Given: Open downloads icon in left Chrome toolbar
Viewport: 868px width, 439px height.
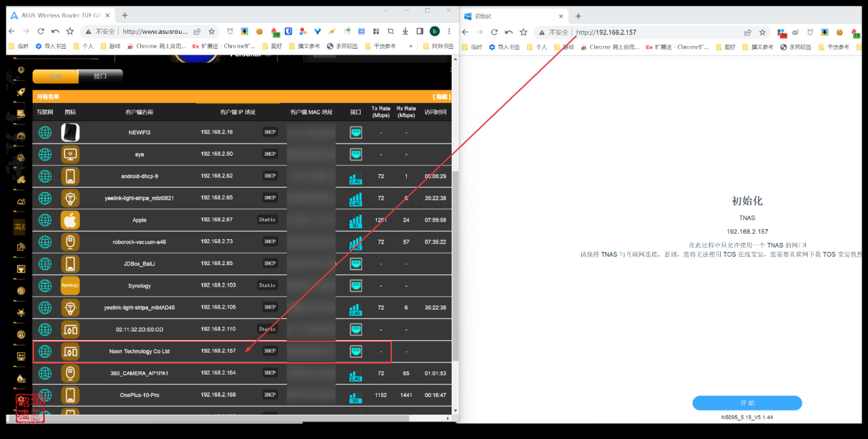Looking at the screenshot, I should tap(405, 31).
